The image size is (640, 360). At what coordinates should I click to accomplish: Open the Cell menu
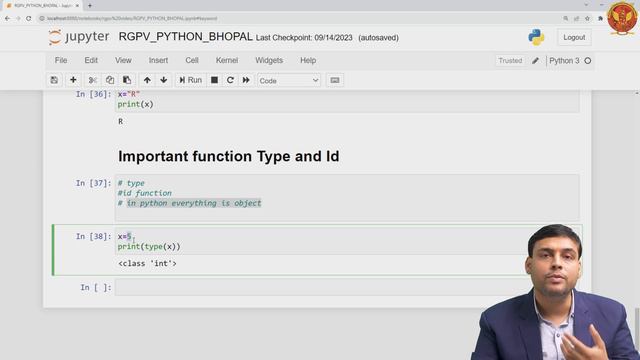tap(192, 60)
